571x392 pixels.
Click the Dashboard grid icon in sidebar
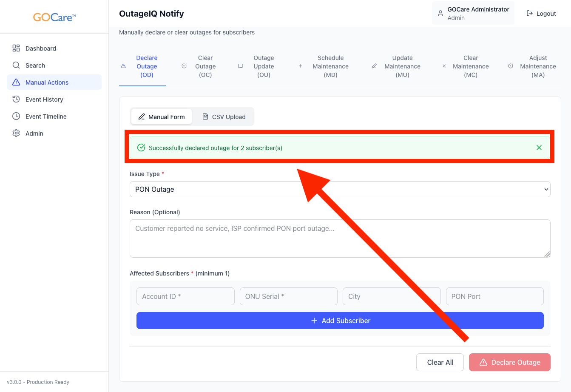16,48
